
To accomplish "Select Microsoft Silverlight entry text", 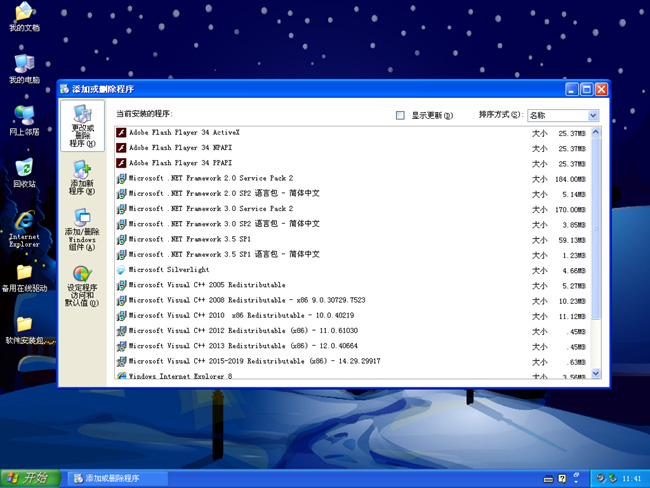I will (169, 270).
